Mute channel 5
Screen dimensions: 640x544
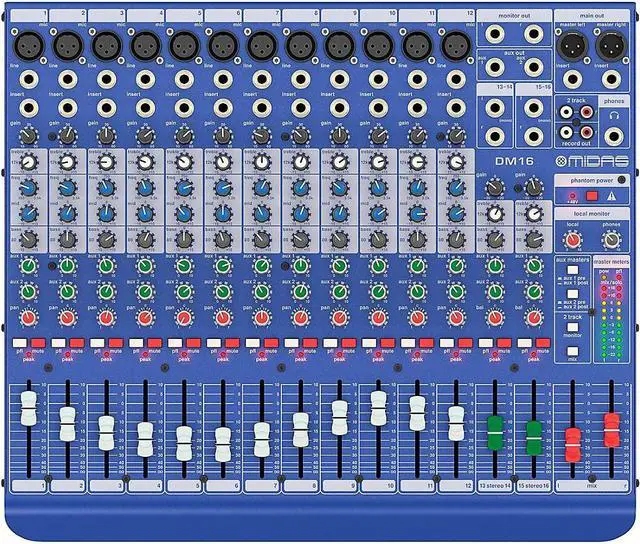[193, 343]
